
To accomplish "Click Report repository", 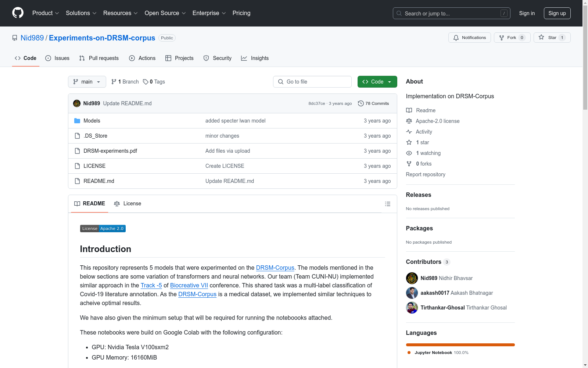I will pyautogui.click(x=426, y=174).
